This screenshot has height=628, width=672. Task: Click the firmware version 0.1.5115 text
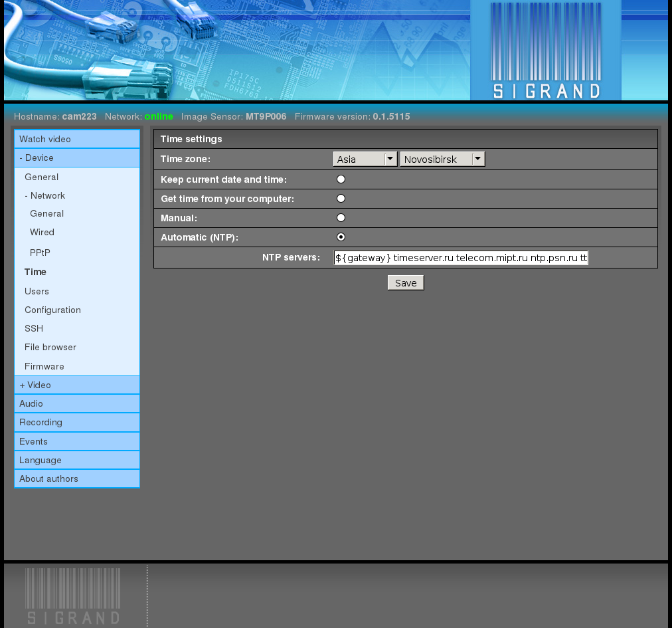pos(391,117)
